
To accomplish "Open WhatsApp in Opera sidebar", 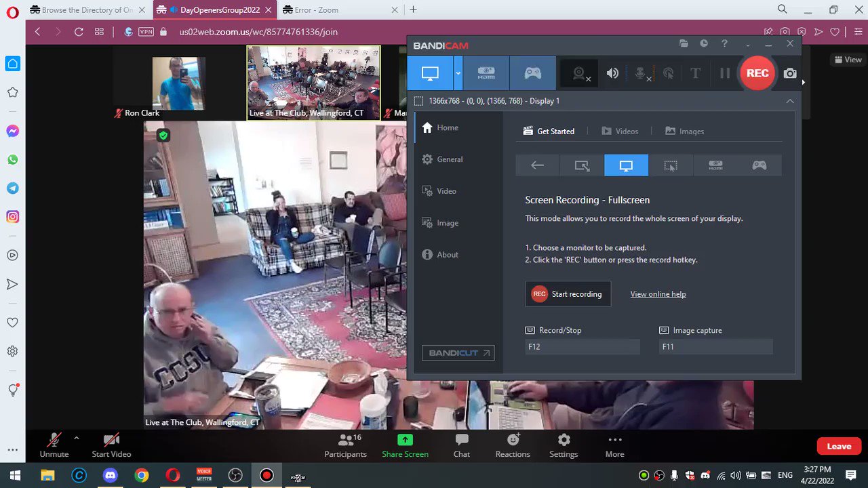I will click(x=12, y=160).
